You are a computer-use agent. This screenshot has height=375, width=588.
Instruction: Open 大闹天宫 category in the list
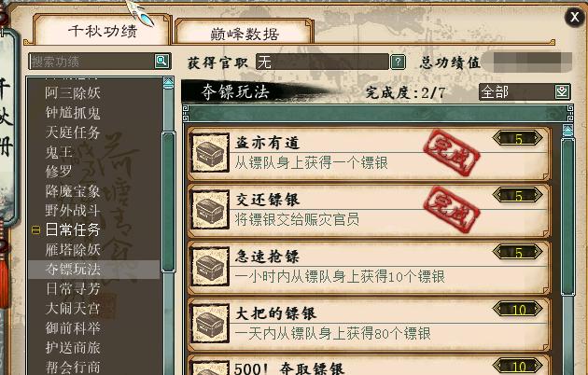(73, 309)
